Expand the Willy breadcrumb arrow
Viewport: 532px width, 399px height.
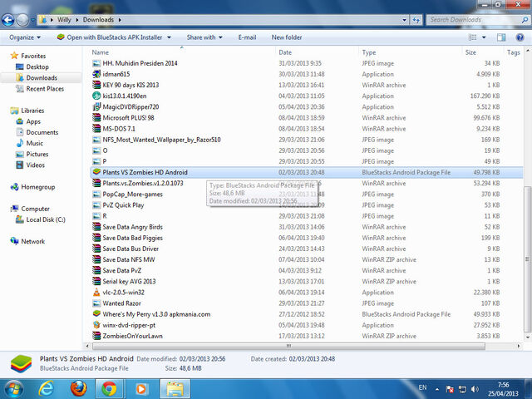pyautogui.click(x=77, y=20)
